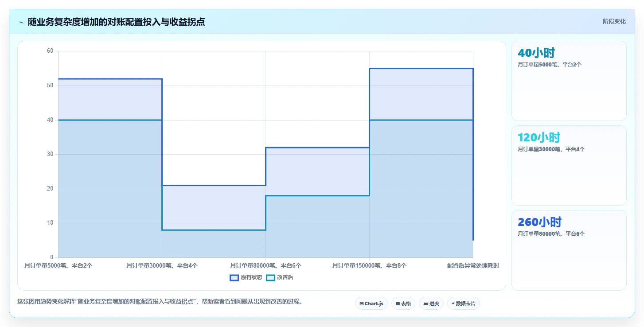This screenshot has height=327, width=644.
Task: Click the 原有状态 blue legend swatch
Action: click(234, 278)
